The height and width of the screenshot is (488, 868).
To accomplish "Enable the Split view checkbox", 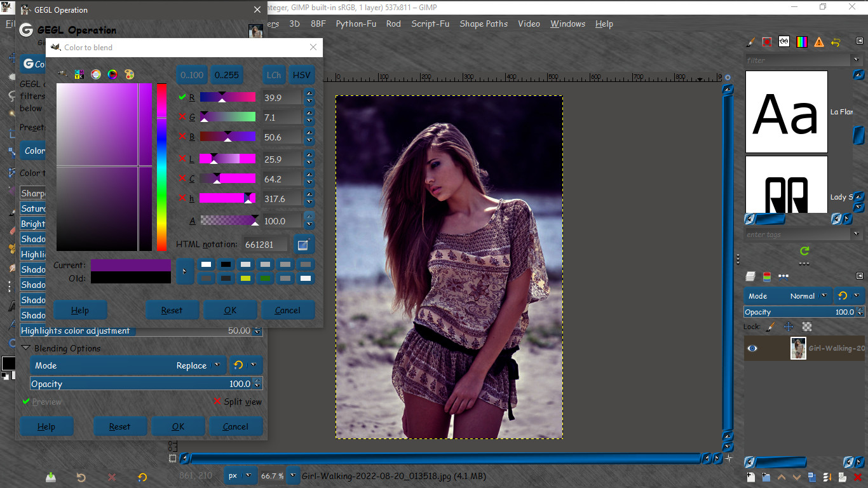I will tap(218, 402).
